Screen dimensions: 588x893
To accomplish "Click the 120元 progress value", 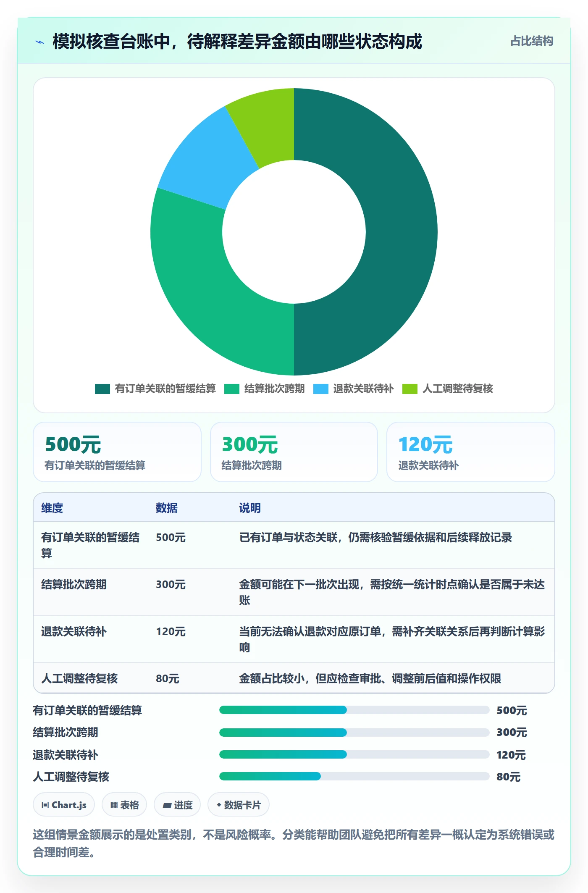I will (511, 755).
